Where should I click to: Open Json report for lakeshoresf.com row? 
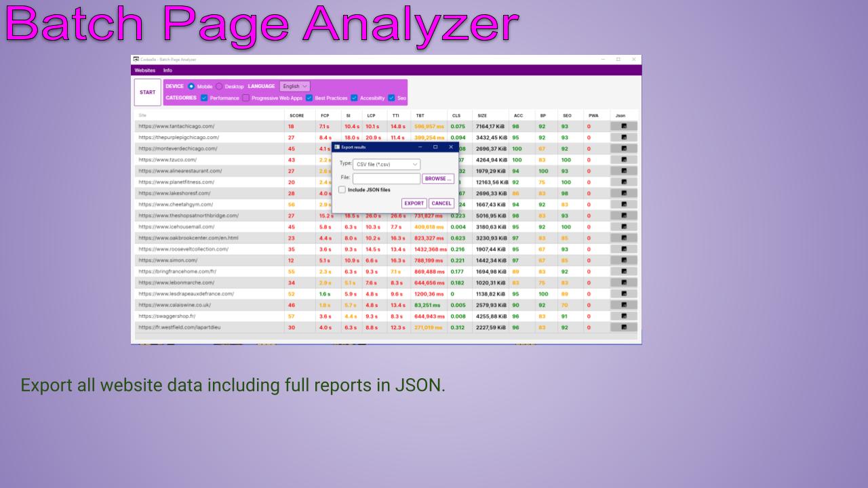tap(623, 193)
